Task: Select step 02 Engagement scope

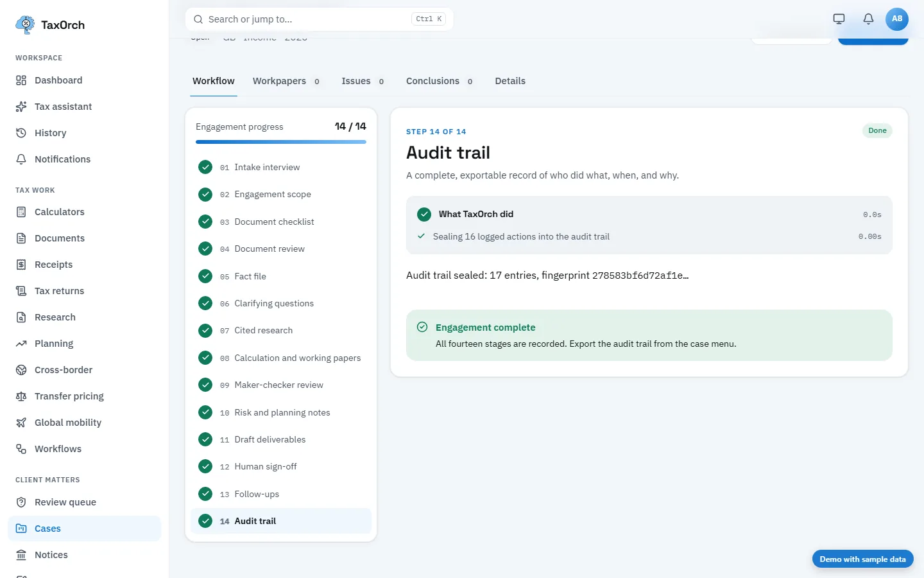Action: click(281, 194)
